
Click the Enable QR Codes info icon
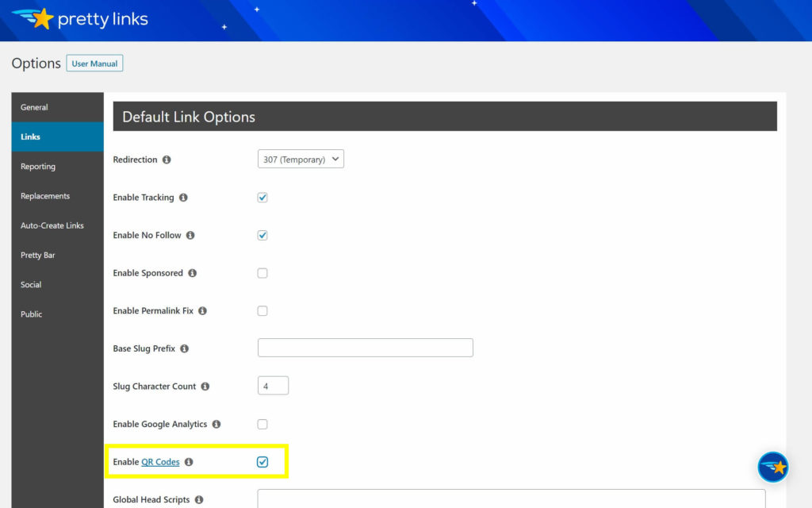point(188,461)
